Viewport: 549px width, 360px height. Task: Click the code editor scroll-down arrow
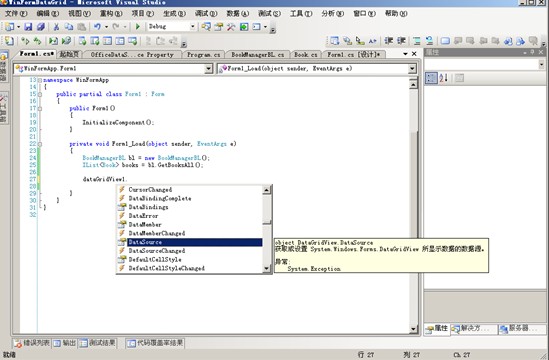(413, 328)
